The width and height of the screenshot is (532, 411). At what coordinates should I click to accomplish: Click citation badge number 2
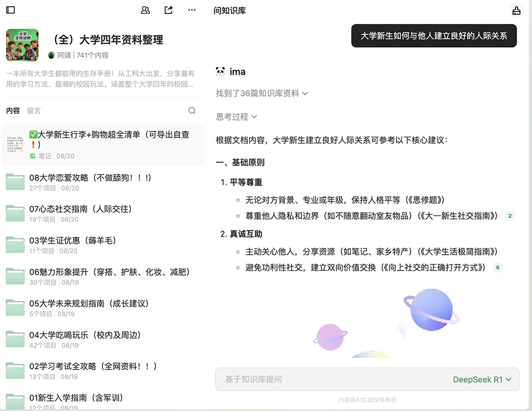[510, 216]
